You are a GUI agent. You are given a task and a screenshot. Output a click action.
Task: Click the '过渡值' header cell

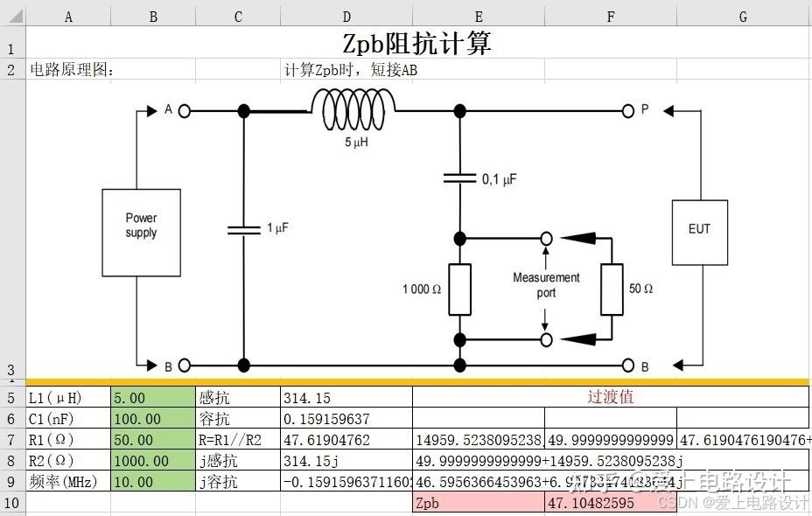click(611, 397)
